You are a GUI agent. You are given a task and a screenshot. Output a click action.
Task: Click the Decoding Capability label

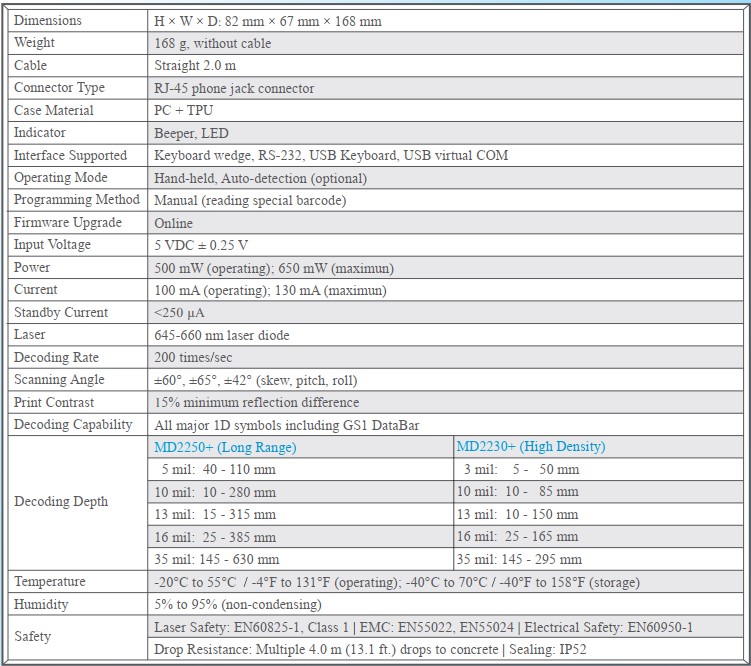click(73, 424)
